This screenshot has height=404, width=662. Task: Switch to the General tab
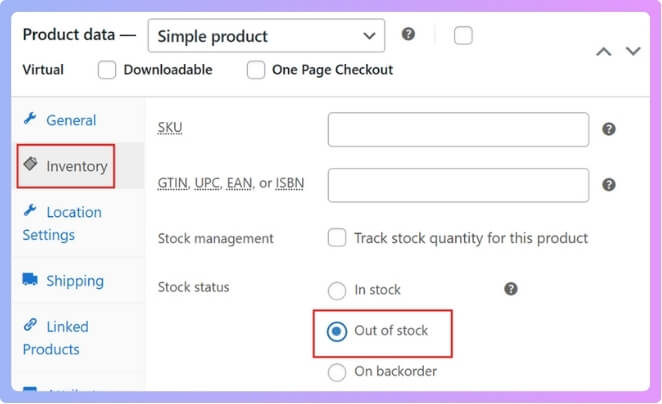71,120
